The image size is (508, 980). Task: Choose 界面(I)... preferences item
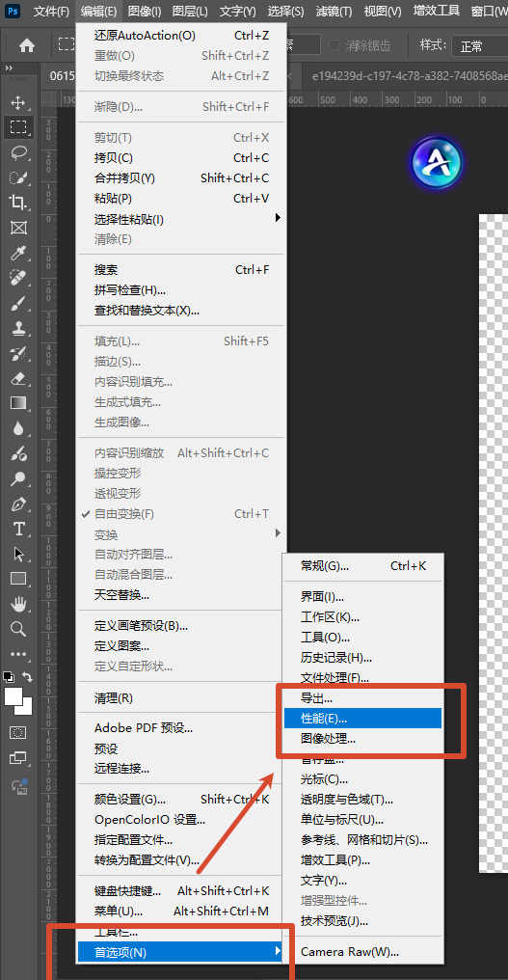[x=362, y=597]
